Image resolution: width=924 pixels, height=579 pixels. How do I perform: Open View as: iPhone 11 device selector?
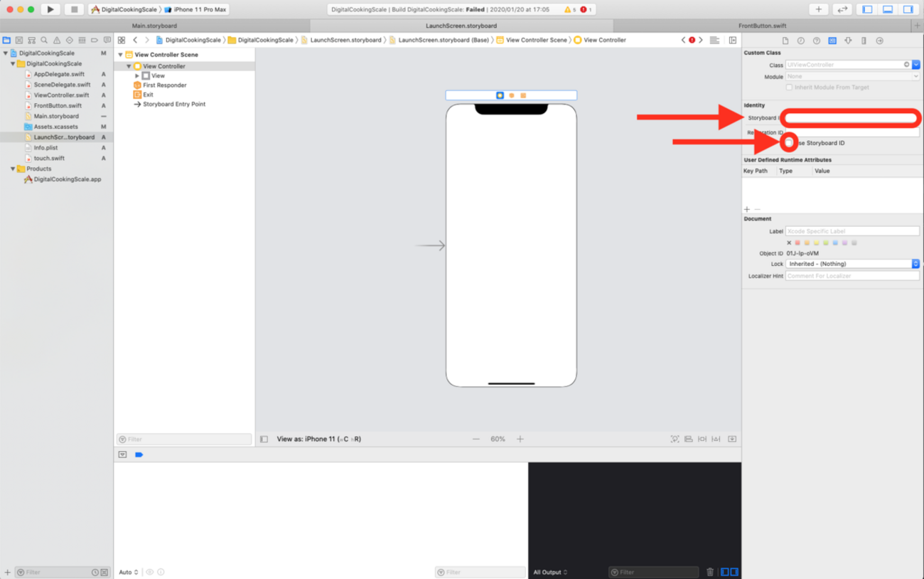pos(318,439)
